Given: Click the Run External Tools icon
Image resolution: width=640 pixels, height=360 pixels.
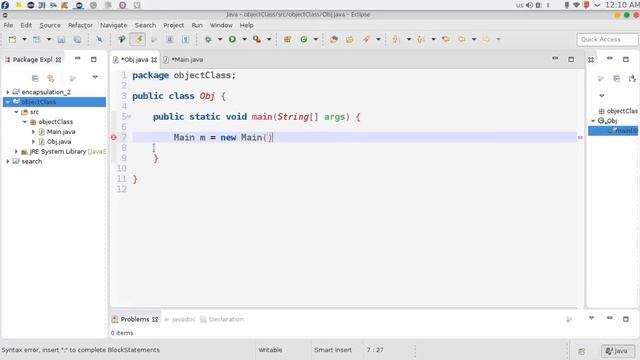Looking at the screenshot, I should (257, 39).
